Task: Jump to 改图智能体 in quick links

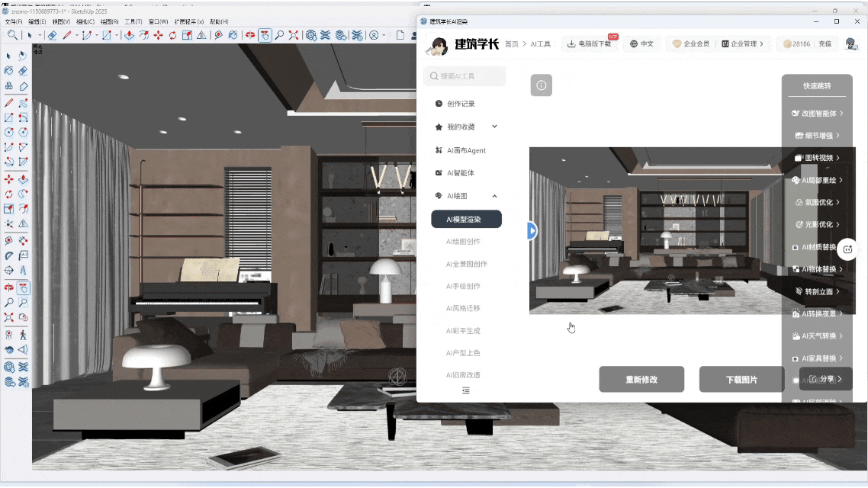Action: click(x=817, y=114)
